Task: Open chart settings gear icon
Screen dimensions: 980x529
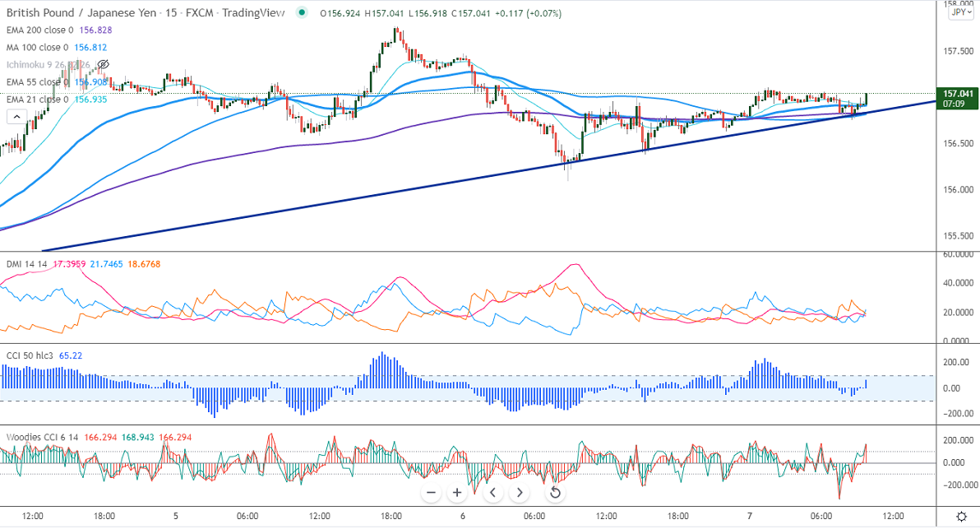Action: pos(961,517)
